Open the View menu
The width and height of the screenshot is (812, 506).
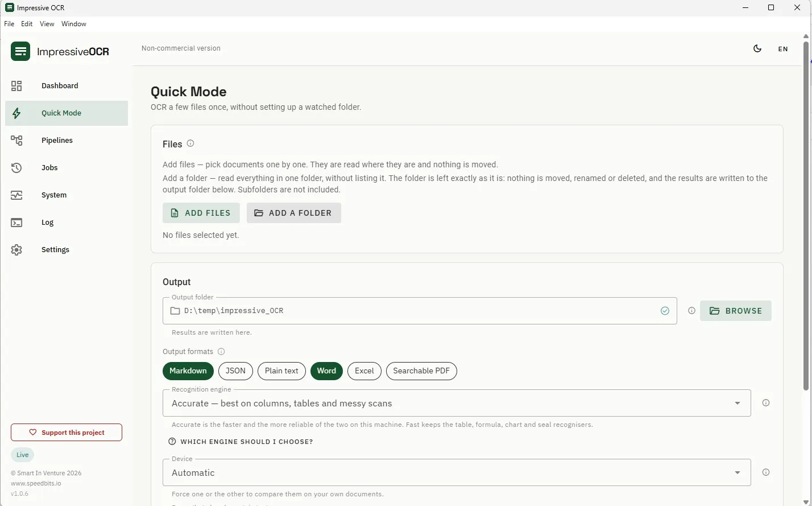tap(47, 24)
